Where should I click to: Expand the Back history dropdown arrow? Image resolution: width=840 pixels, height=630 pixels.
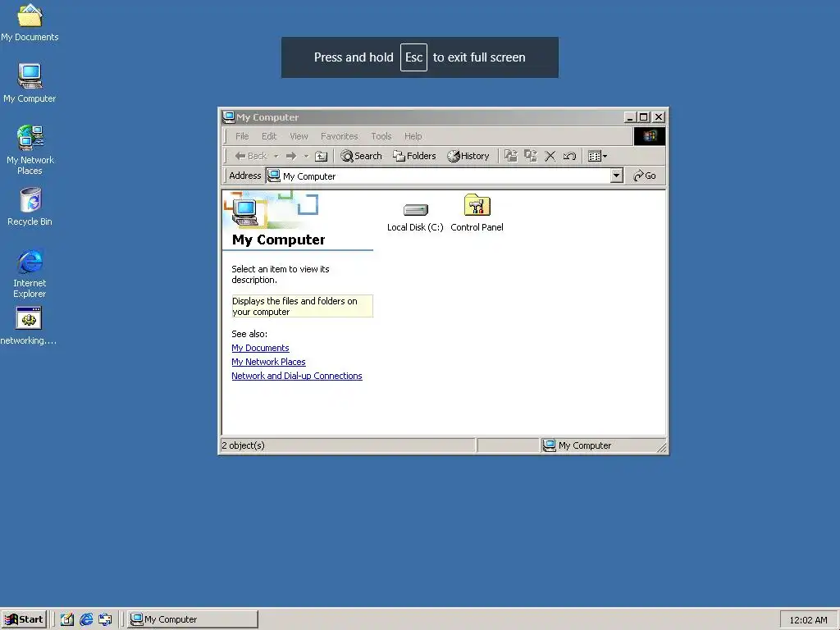coord(276,157)
